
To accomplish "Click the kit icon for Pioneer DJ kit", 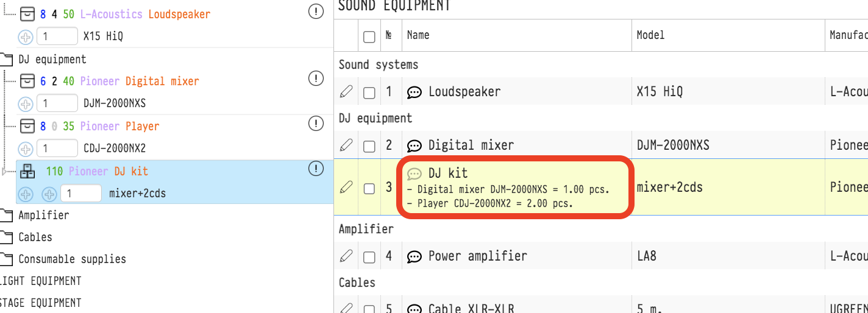I will (x=28, y=172).
